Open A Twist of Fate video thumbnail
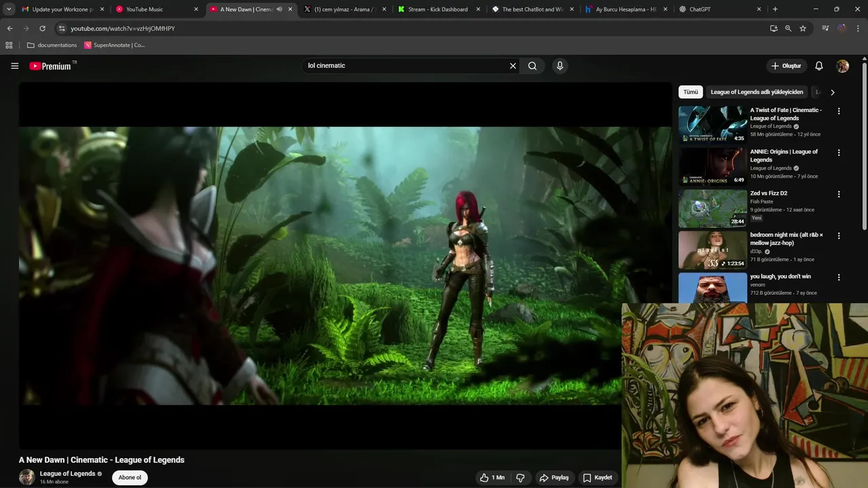 713,124
